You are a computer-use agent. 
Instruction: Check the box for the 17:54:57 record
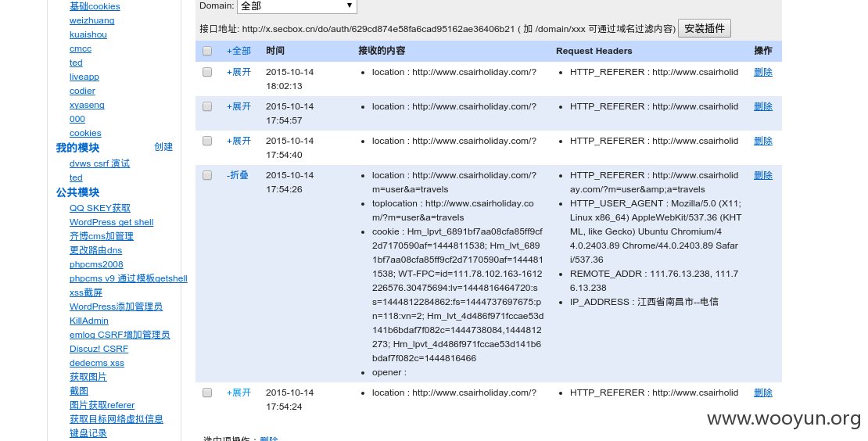click(x=207, y=106)
